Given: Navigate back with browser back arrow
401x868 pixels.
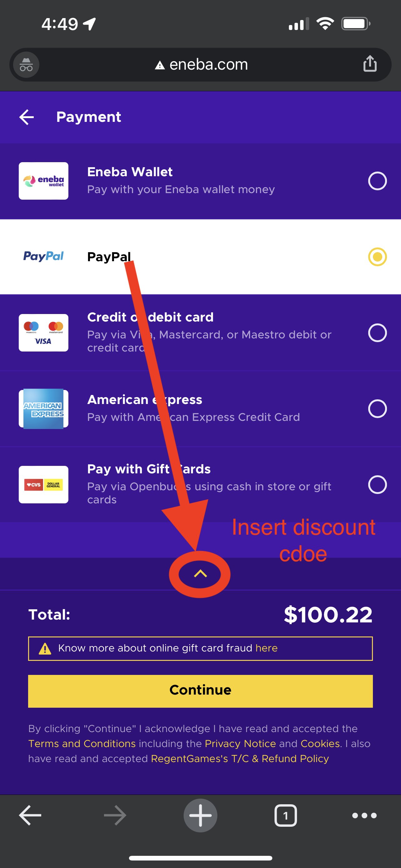Looking at the screenshot, I should [30, 816].
